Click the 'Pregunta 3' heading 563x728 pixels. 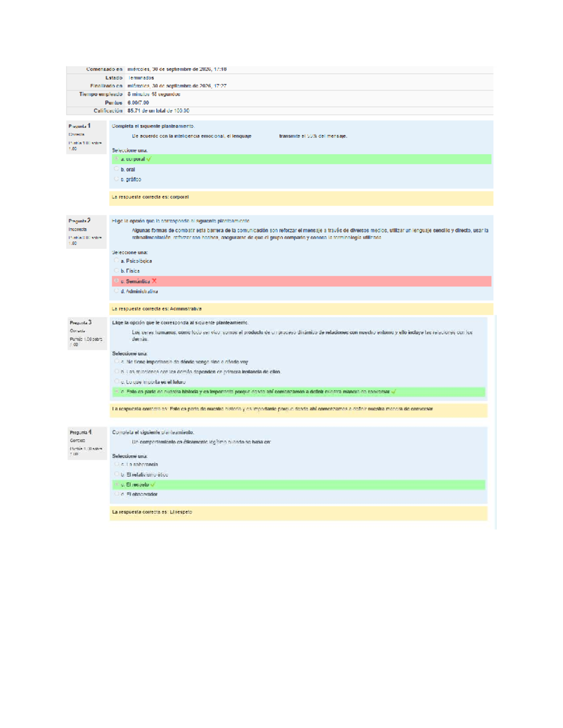click(x=81, y=323)
